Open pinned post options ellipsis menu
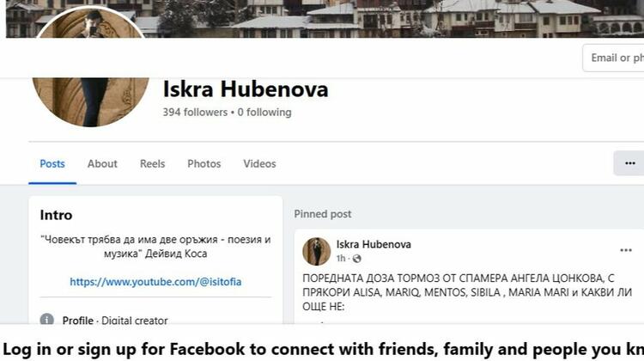Image resolution: width=644 pixels, height=361 pixels. coord(625,250)
